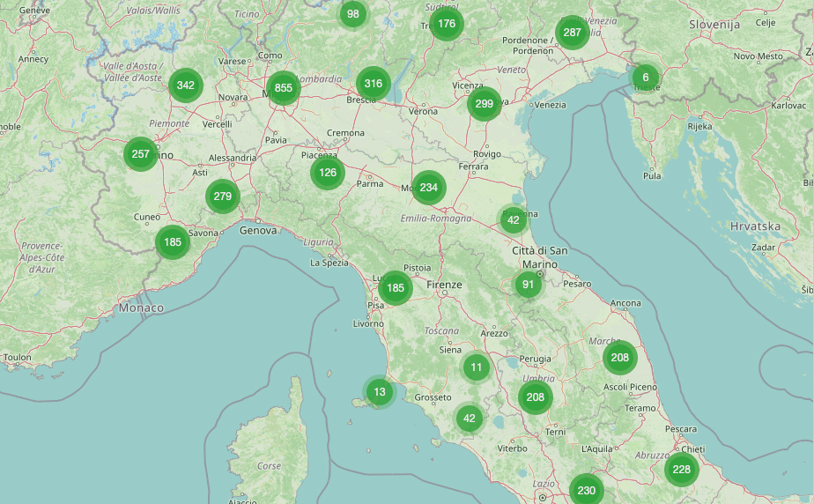The width and height of the screenshot is (814, 504).
Task: Click the 98 cluster marker
Action: point(353,14)
